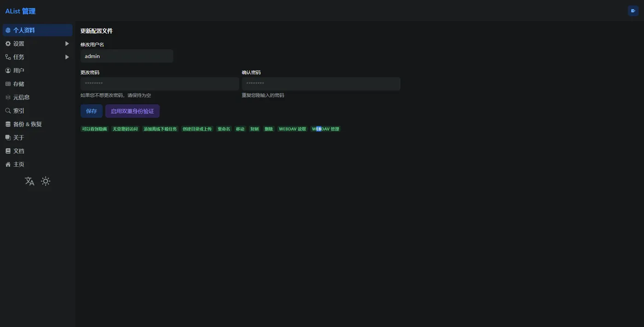Image resolution: width=644 pixels, height=327 pixels.
Task: Focus the username field containing admin
Action: (x=126, y=56)
